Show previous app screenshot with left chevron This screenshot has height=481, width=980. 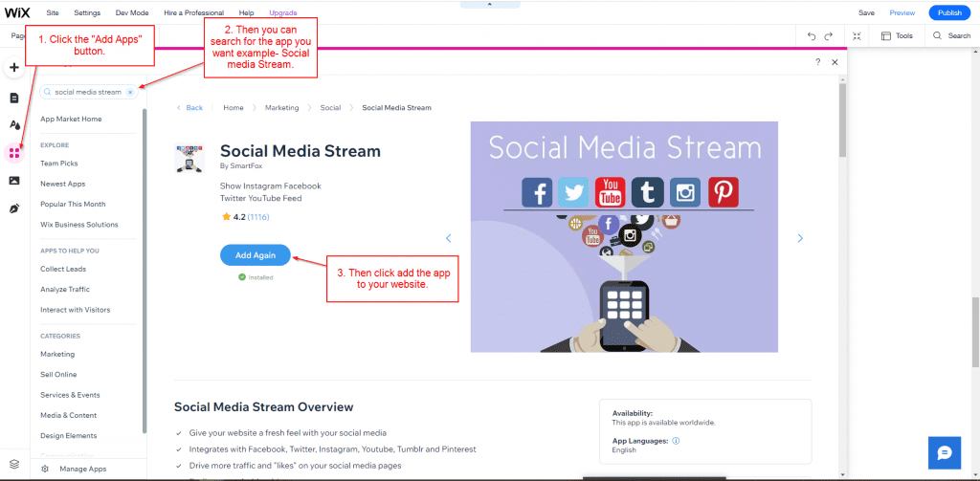click(x=448, y=238)
